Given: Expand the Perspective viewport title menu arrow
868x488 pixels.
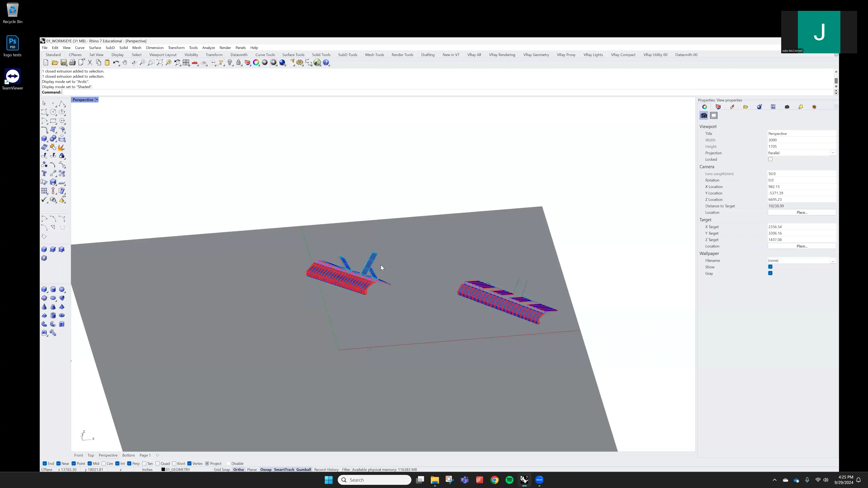Looking at the screenshot, I should point(97,100).
